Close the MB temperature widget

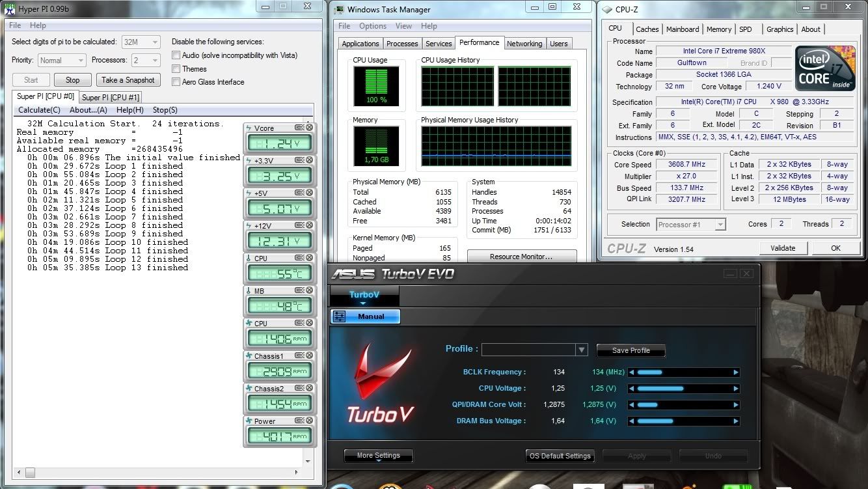[x=309, y=290]
